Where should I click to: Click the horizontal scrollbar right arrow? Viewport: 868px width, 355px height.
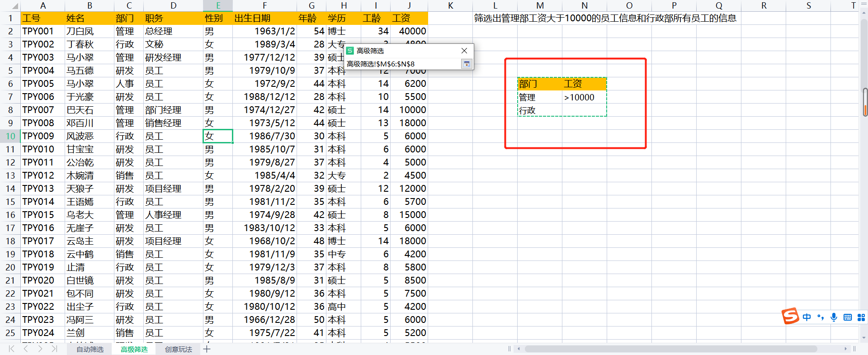(x=846, y=349)
